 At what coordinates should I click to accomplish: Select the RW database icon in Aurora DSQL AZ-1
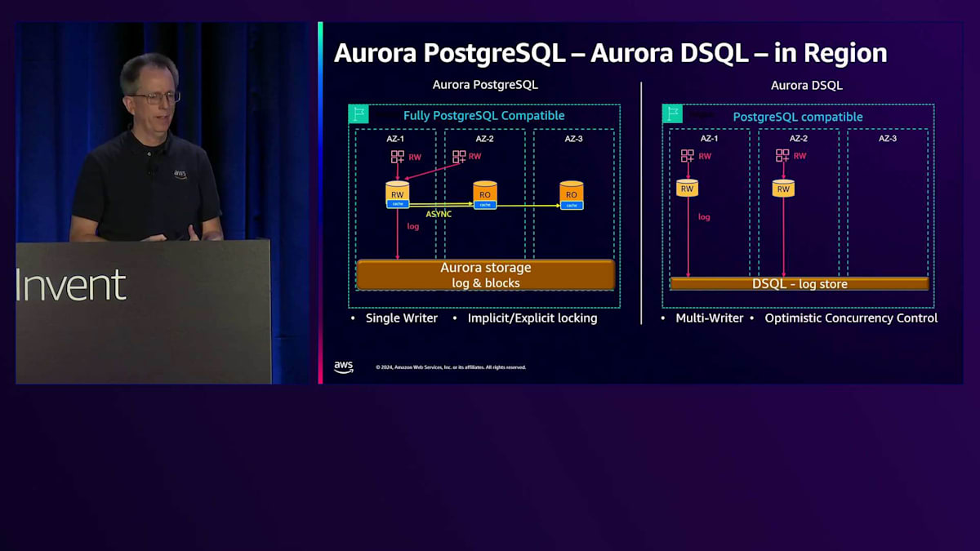coord(688,188)
